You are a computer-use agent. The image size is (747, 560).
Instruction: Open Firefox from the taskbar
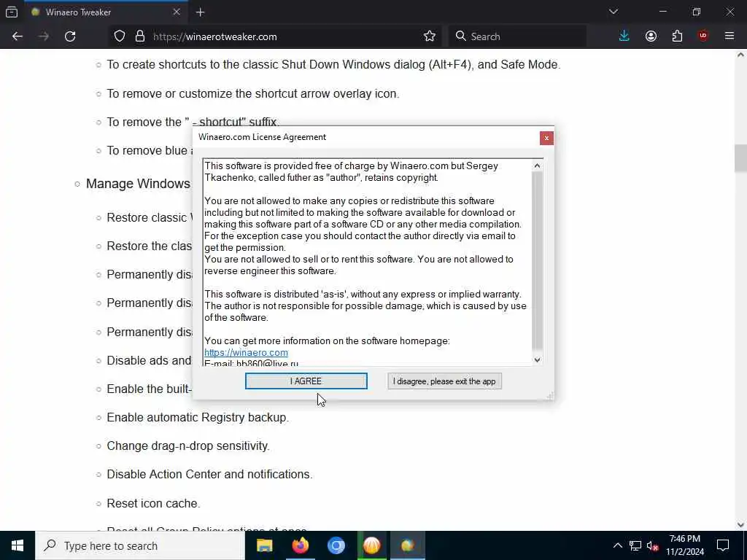(x=300, y=545)
